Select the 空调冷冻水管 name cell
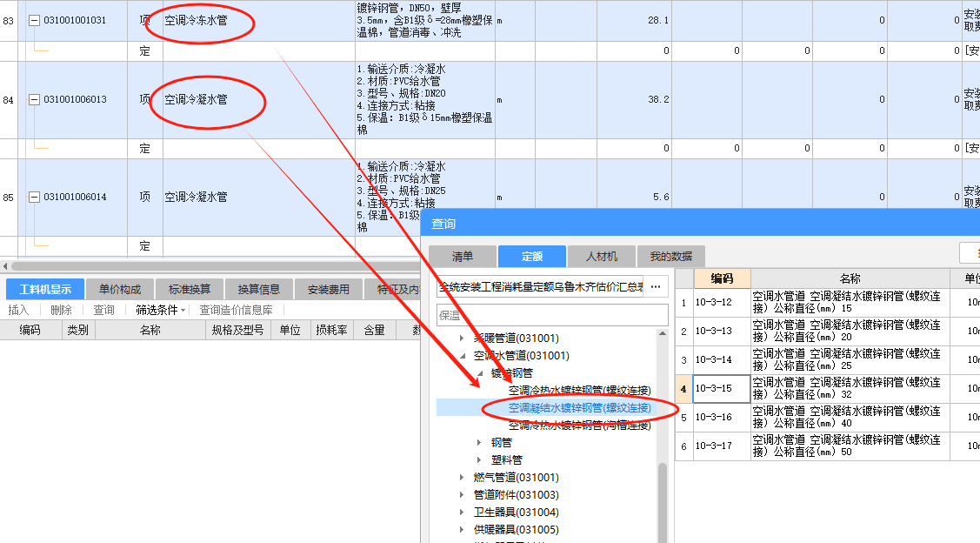 click(x=259, y=21)
